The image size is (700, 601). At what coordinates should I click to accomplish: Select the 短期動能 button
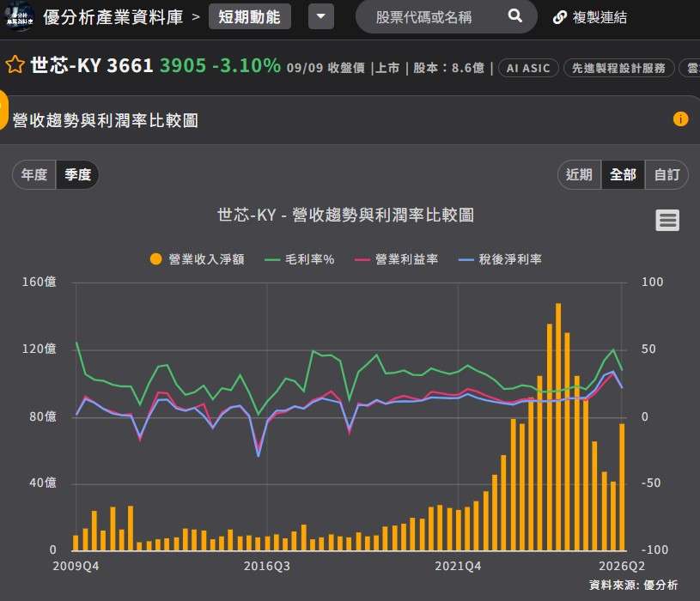[250, 17]
